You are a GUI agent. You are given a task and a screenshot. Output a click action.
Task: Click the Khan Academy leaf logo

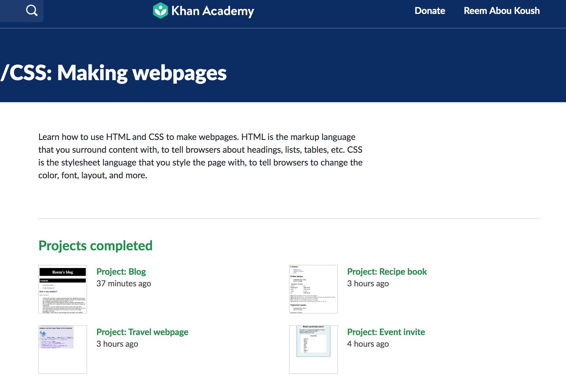[160, 10]
